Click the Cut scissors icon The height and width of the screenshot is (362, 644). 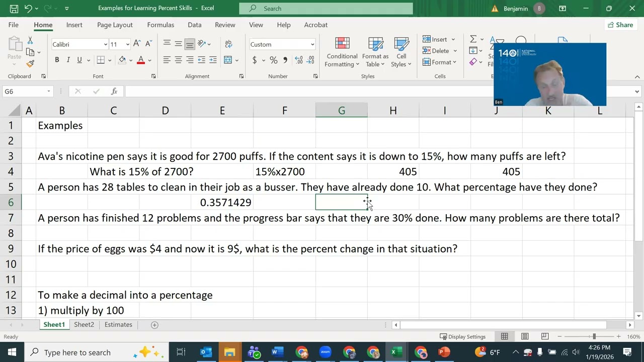[x=30, y=40]
